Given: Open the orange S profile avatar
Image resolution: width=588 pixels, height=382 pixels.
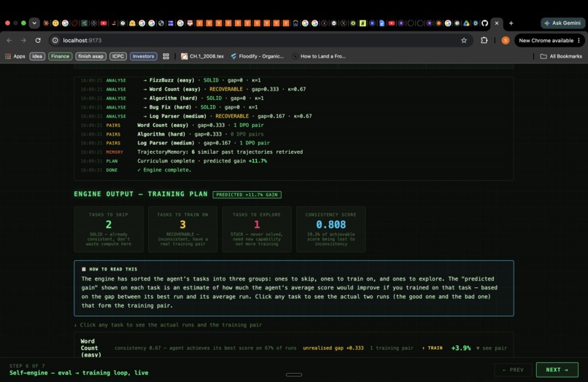Looking at the screenshot, I should tap(506, 40).
